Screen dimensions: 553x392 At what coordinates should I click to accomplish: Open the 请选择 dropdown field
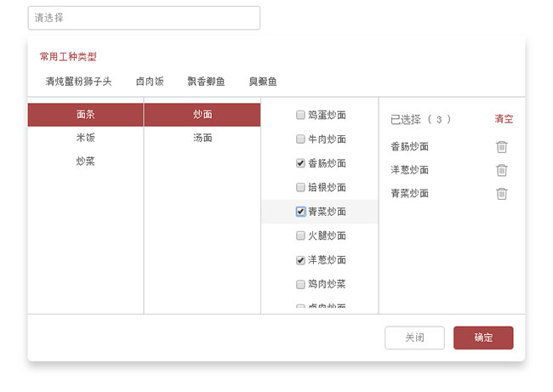144,18
